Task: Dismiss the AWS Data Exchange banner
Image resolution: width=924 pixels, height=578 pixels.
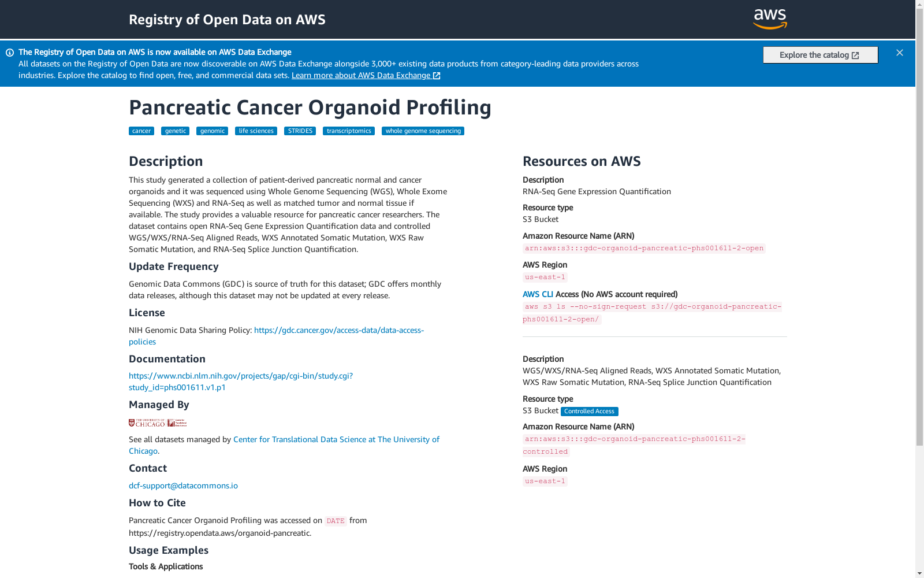Action: (900, 53)
